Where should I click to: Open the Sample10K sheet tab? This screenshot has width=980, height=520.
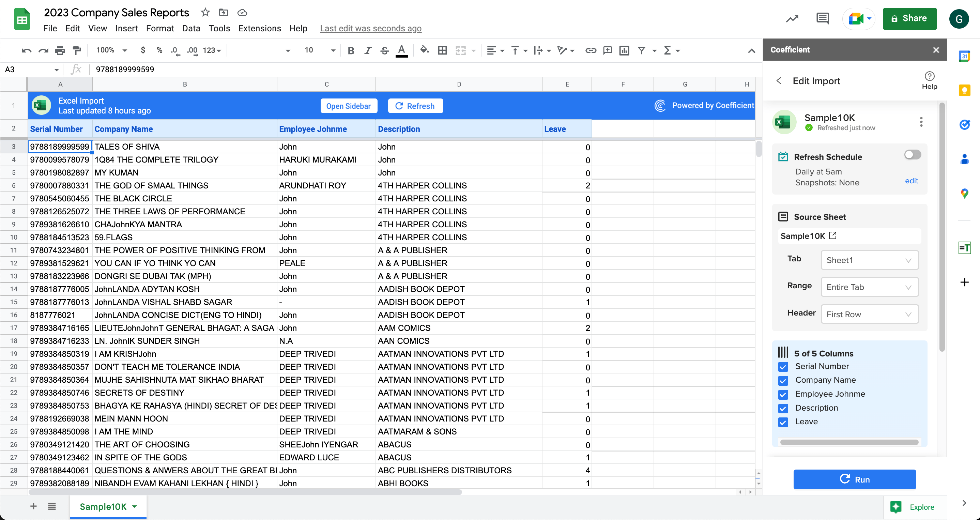point(103,506)
